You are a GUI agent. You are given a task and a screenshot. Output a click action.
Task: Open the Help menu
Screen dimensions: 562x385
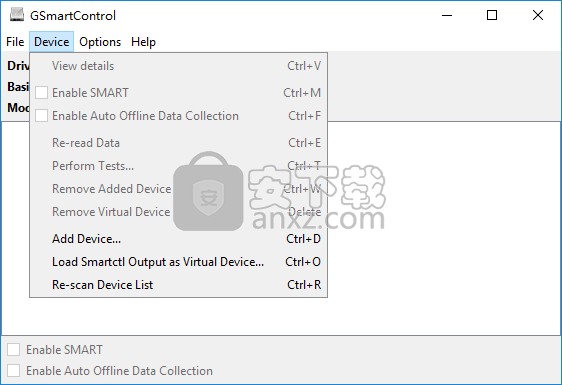(x=143, y=42)
